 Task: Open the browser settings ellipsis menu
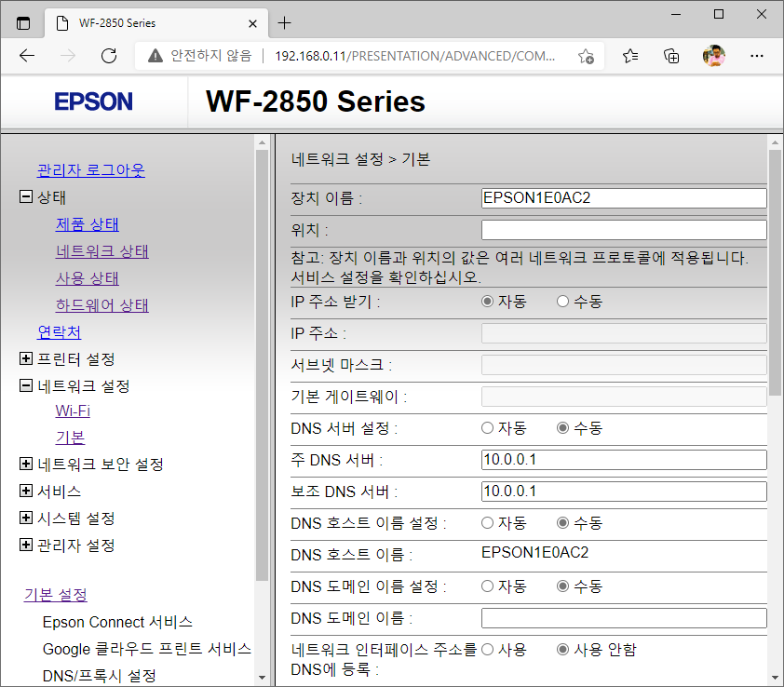point(757,56)
